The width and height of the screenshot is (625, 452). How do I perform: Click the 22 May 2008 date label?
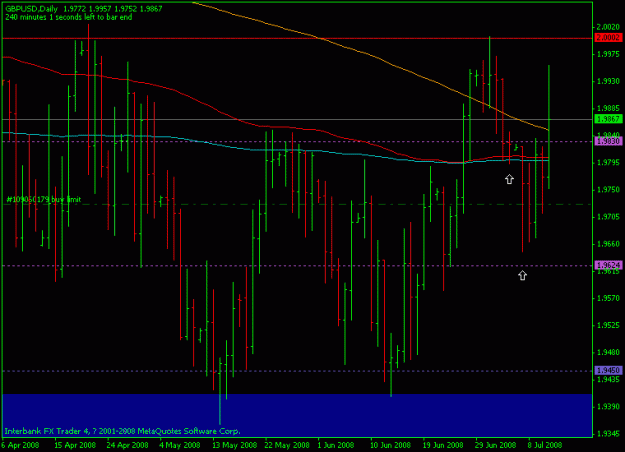pos(287,445)
